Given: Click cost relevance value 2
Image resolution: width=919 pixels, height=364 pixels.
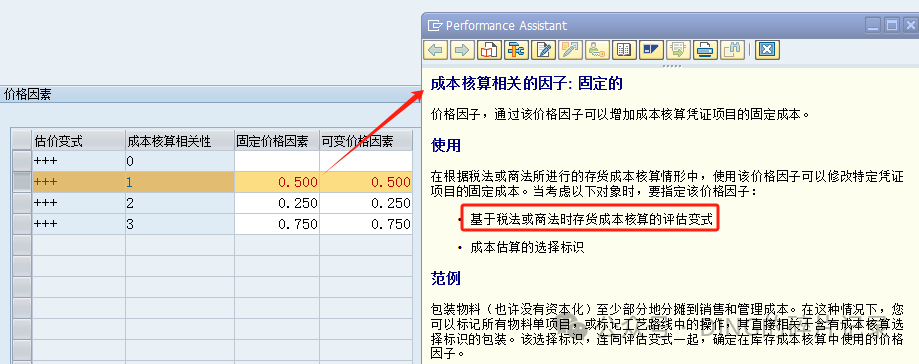Looking at the screenshot, I should click(180, 203).
